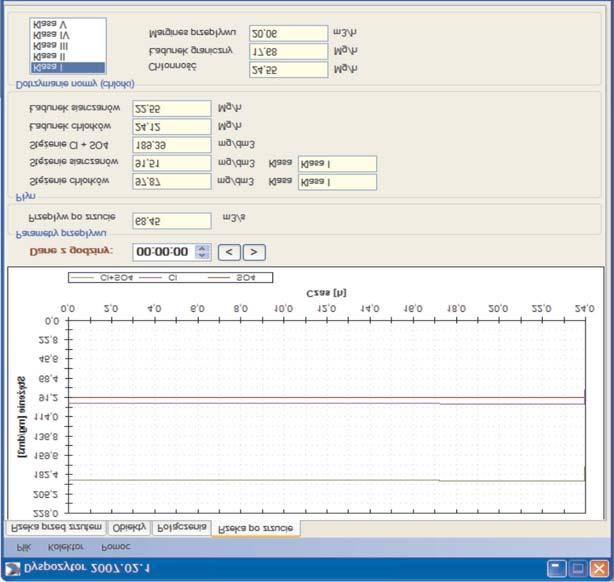Click the Ładunek graniczny field 17,68
Image resolution: width=614 pixels, height=582 pixels.
(x=289, y=52)
